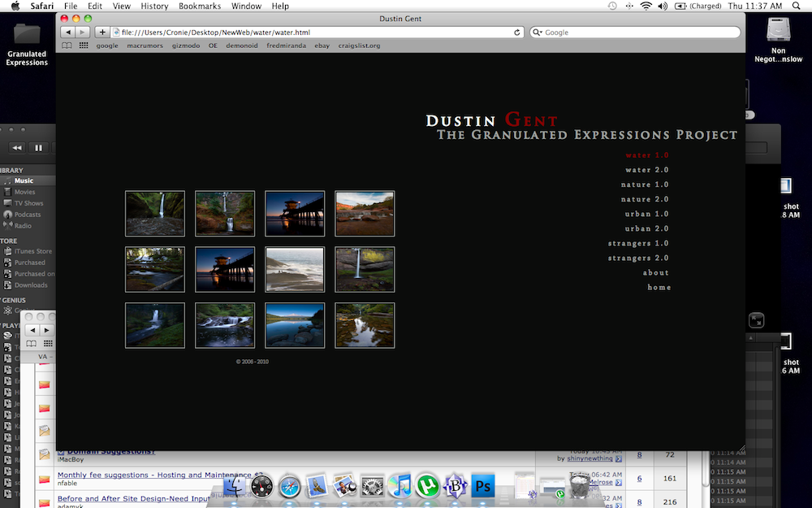Open the about page link

coord(655,272)
